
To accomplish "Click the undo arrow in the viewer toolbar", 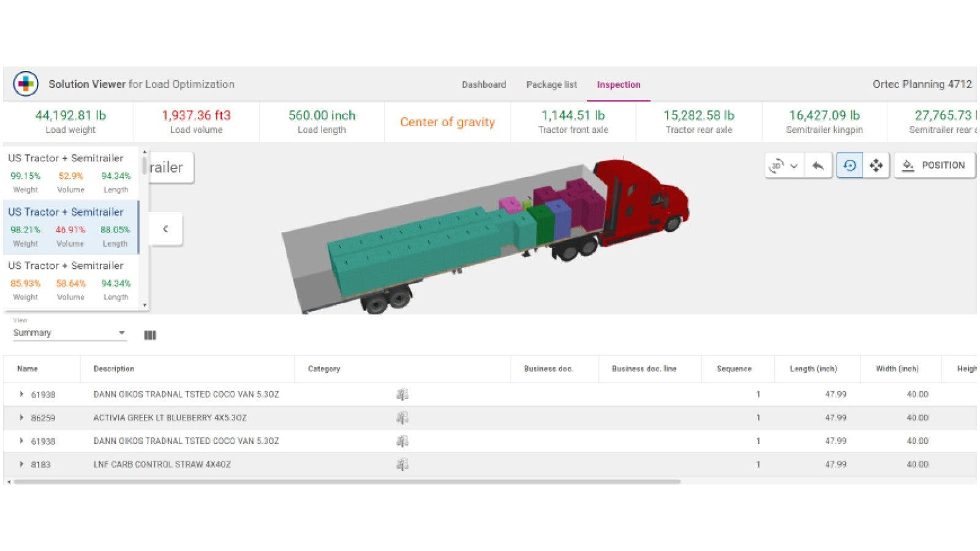I will tap(819, 165).
